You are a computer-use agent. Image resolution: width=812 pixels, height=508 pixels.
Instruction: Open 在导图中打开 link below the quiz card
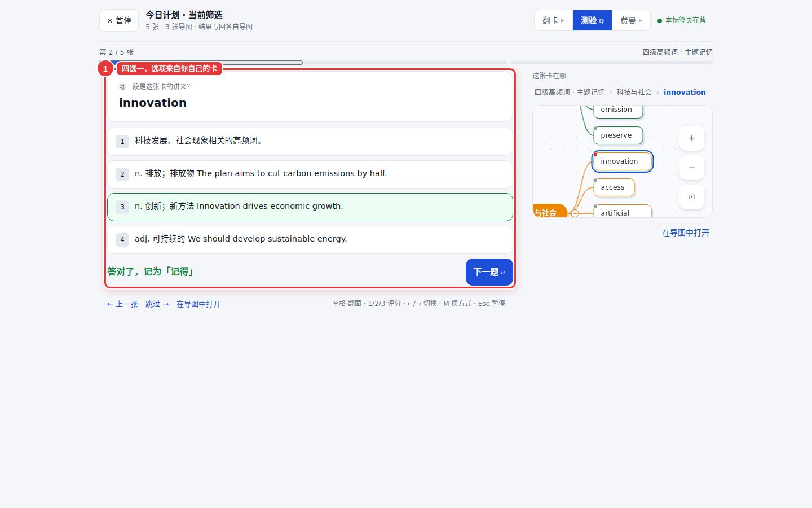pyautogui.click(x=198, y=304)
